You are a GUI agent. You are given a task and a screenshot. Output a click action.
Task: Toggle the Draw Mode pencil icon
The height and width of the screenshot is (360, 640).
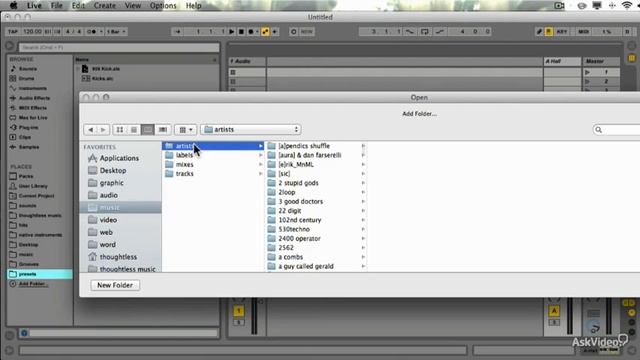point(539,31)
